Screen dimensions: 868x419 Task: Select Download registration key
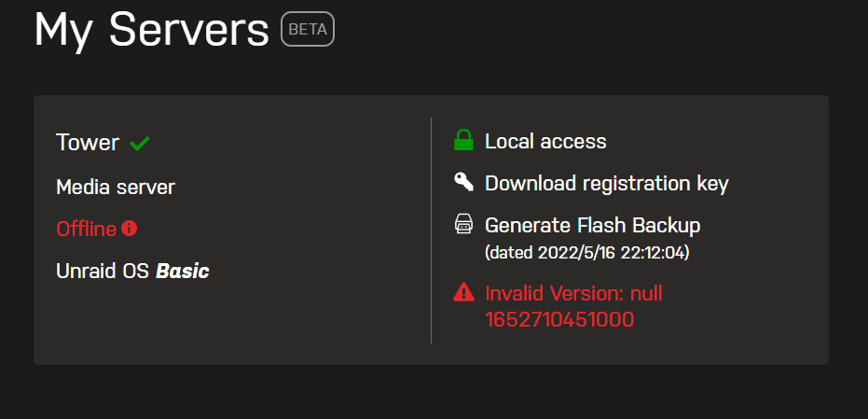click(607, 184)
